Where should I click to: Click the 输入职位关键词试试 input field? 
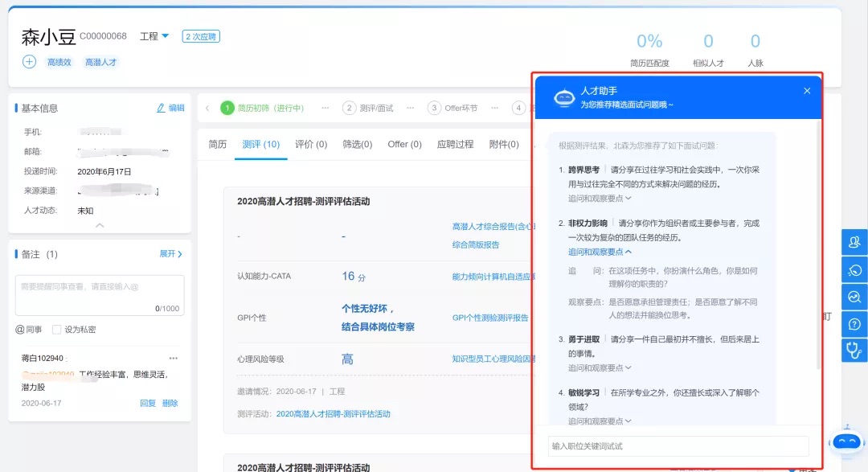point(678,446)
